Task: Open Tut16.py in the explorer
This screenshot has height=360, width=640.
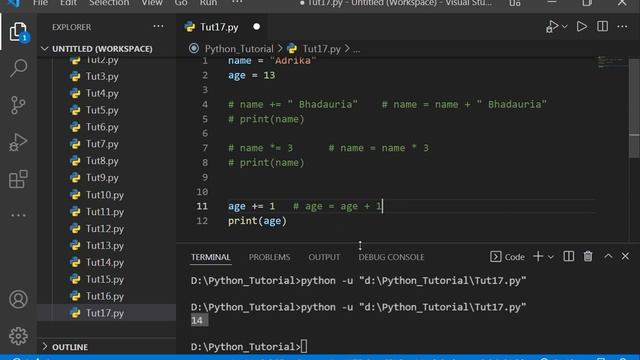Action: point(104,296)
